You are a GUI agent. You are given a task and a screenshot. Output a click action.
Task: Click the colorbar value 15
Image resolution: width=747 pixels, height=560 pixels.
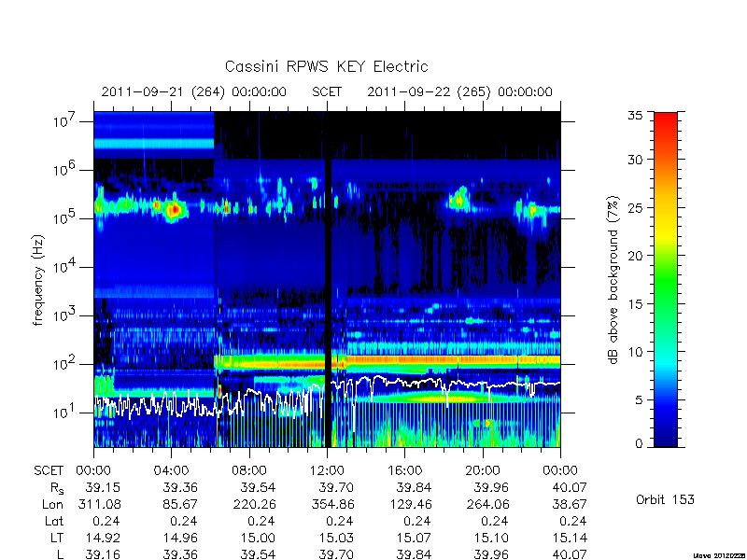pyautogui.click(x=636, y=304)
